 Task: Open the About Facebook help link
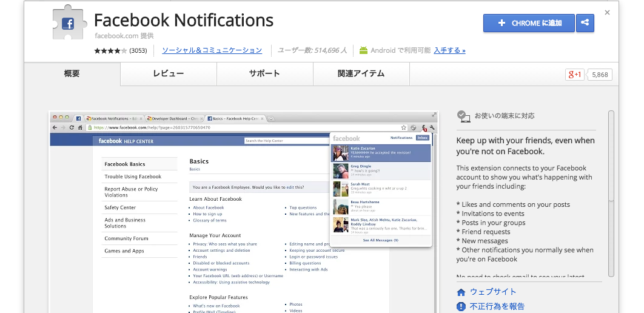tap(209, 208)
